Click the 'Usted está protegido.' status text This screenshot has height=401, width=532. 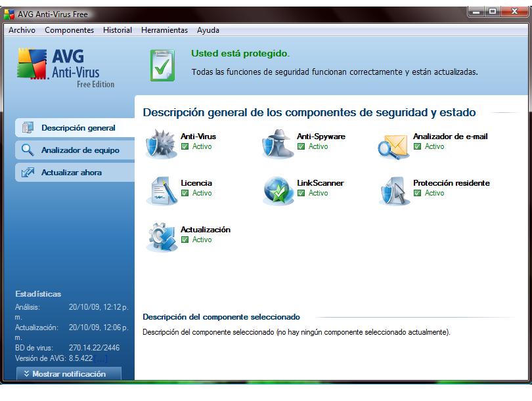coord(240,54)
